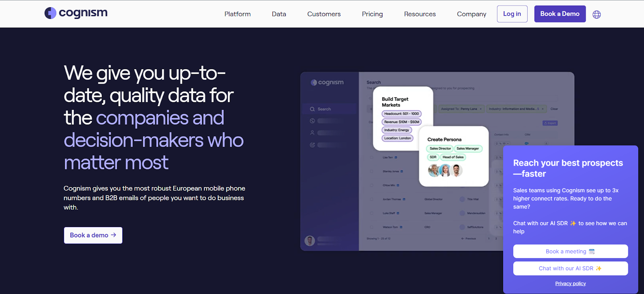The width and height of the screenshot is (644, 294).
Task: Tick the checkbox for Stanley Jones
Action: coord(372,171)
